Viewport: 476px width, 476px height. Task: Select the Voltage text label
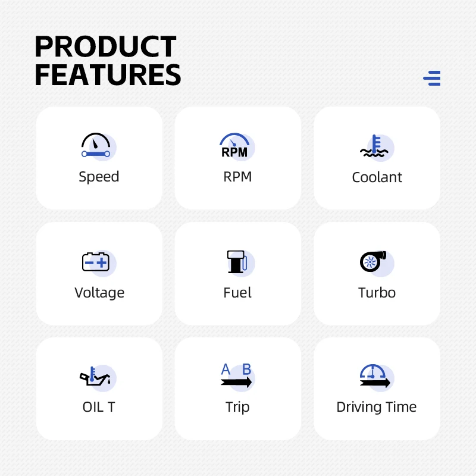pos(99,293)
